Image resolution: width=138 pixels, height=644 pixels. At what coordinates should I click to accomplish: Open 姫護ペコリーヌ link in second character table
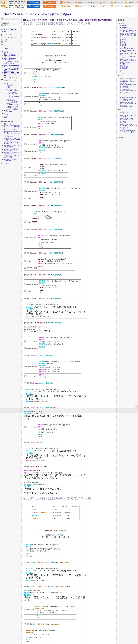tap(46, 513)
